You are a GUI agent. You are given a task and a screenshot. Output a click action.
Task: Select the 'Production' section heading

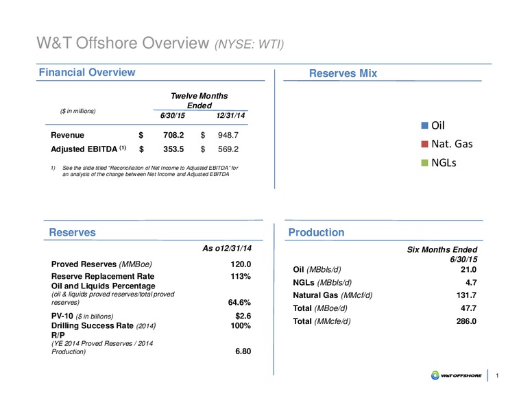click(316, 232)
